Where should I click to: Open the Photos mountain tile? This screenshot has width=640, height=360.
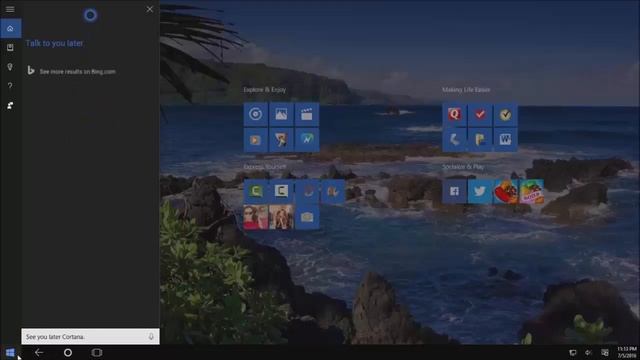281,114
